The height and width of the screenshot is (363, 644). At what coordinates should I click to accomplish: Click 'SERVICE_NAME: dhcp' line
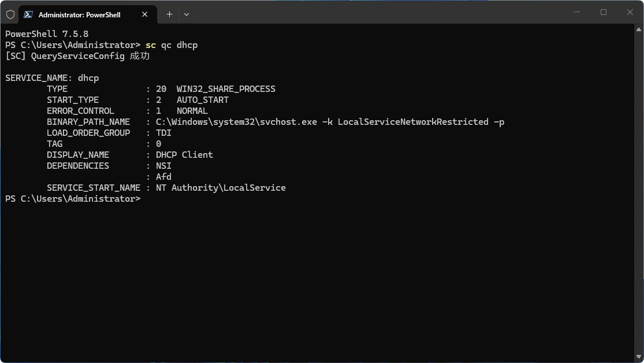[52, 78]
